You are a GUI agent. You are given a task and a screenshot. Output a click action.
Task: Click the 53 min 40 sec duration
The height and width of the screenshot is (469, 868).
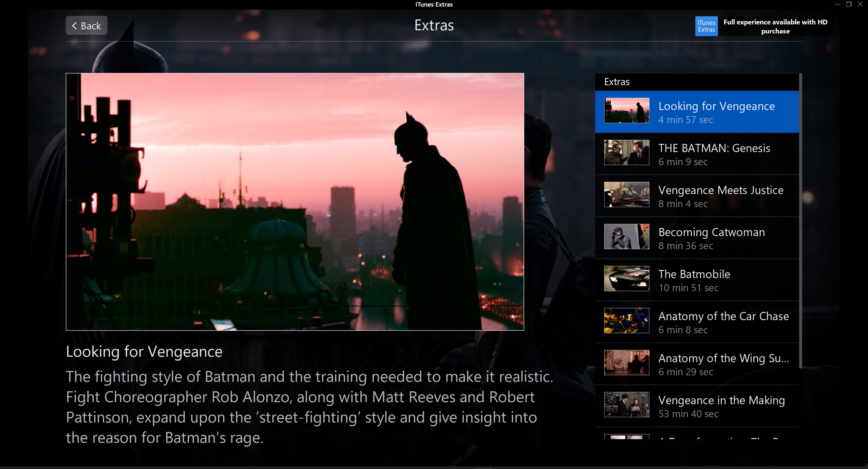click(x=688, y=414)
